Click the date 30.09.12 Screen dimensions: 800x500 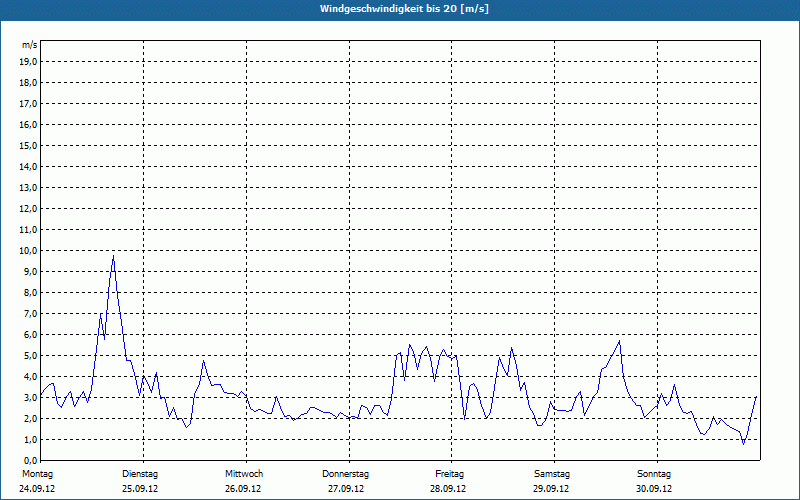(654, 489)
